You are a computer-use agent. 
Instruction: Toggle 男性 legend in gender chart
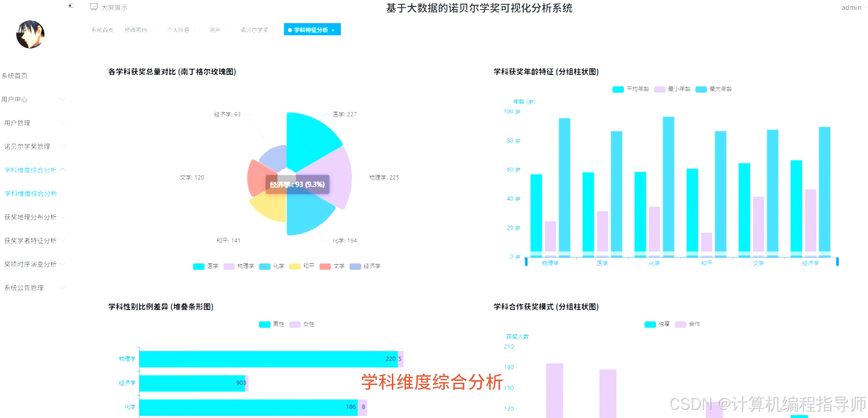[x=272, y=324]
